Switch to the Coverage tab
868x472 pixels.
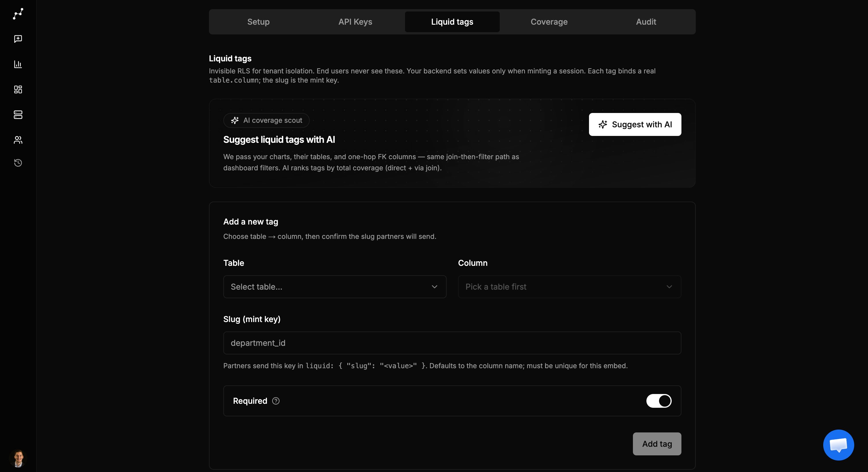[x=549, y=22]
